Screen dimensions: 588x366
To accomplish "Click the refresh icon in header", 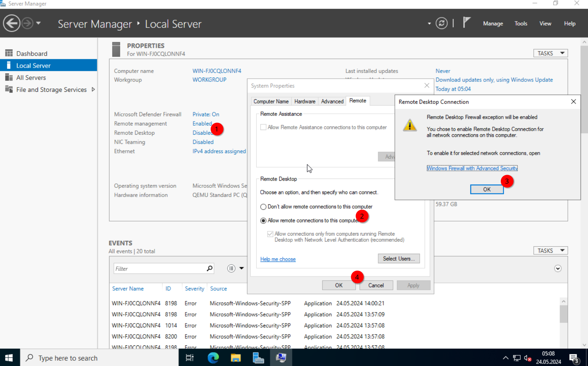I will (442, 23).
